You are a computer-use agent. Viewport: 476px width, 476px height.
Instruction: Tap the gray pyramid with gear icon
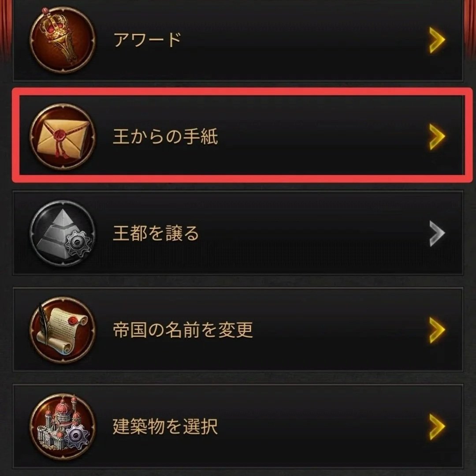tap(63, 233)
